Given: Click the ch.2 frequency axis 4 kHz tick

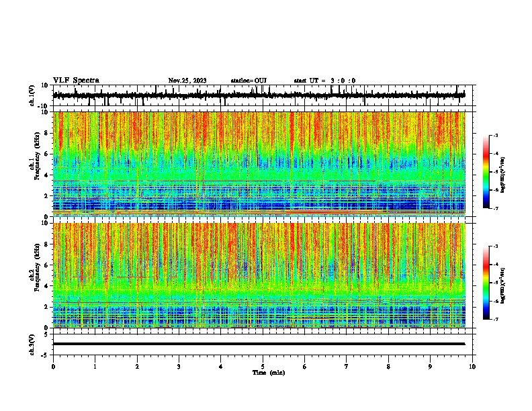Looking at the screenshot, I should [46, 286].
